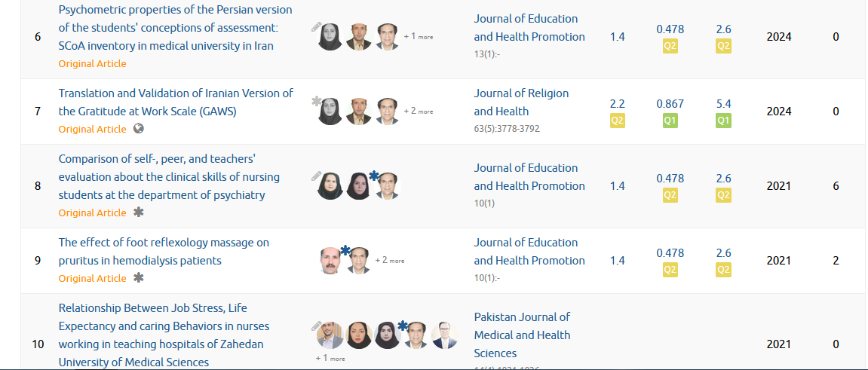Click the last author photo in row 10
The width and height of the screenshot is (868, 370).
point(445,335)
